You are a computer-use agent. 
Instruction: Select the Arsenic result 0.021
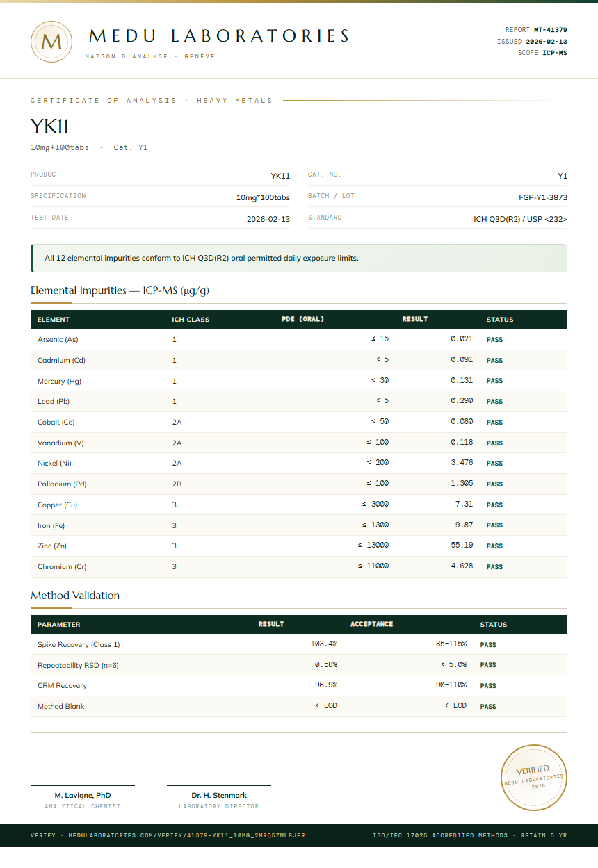[x=462, y=339]
